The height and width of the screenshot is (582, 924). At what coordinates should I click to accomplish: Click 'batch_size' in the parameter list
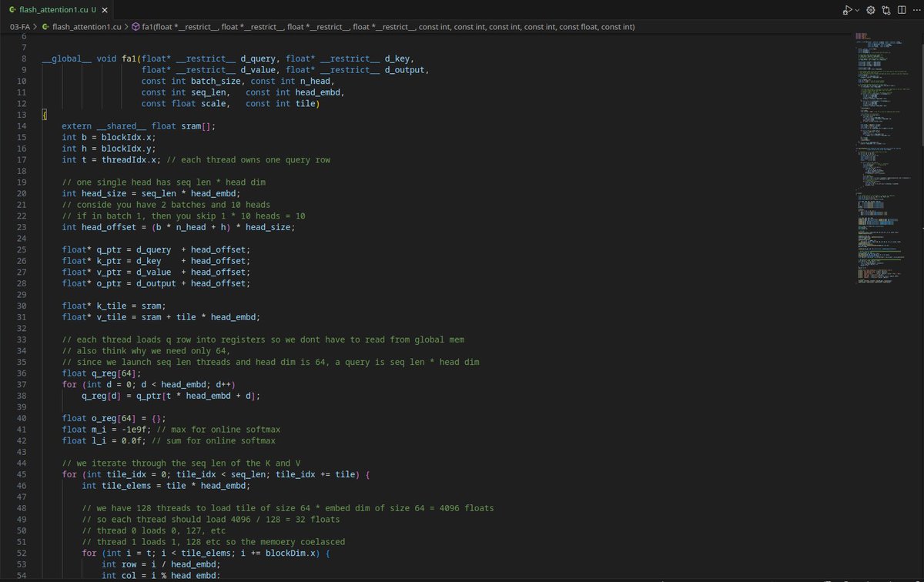[x=216, y=81]
